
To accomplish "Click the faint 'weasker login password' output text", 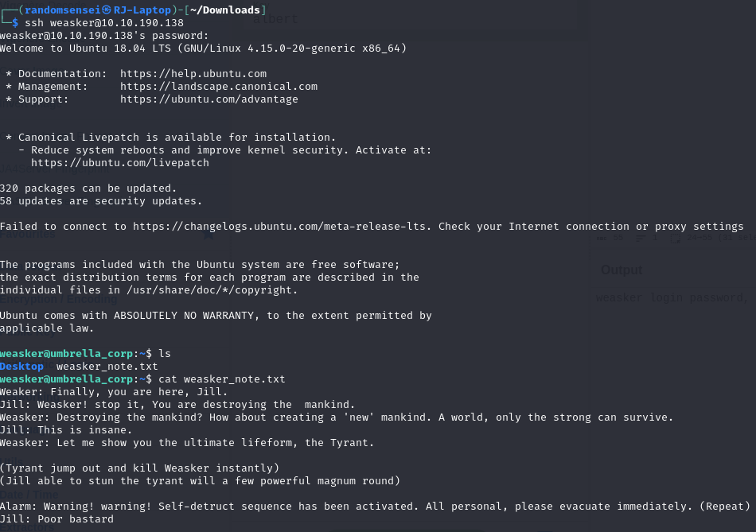I will pos(671,297).
